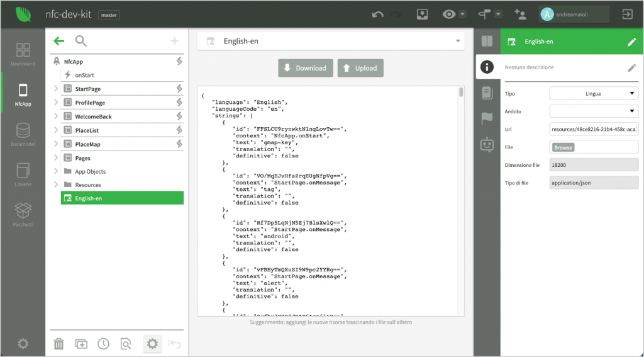Image resolution: width=644 pixels, height=357 pixels.
Task: Click the add user icon
Action: pos(520,14)
